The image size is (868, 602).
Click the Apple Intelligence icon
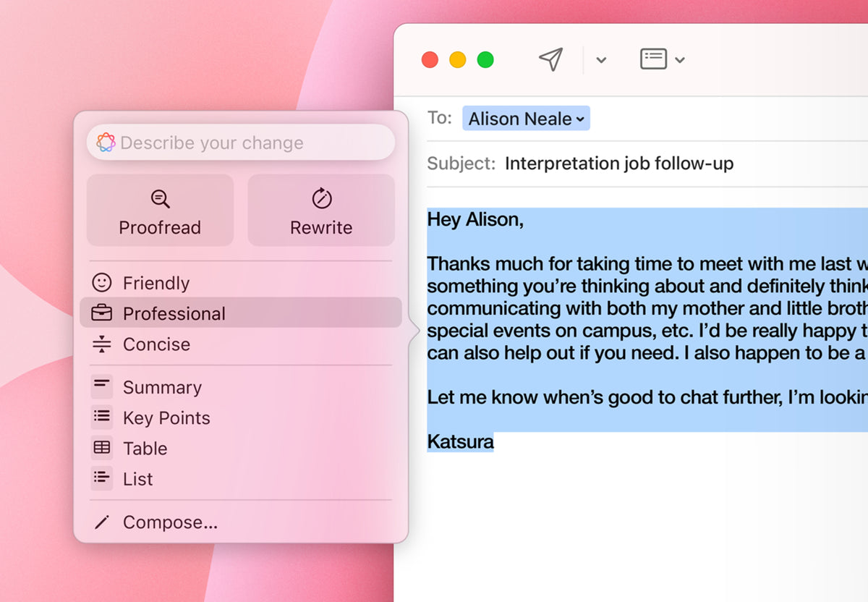(106, 143)
